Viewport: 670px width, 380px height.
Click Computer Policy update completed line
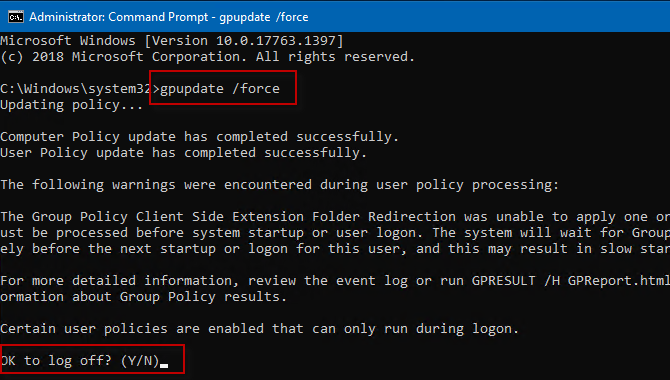click(x=200, y=137)
